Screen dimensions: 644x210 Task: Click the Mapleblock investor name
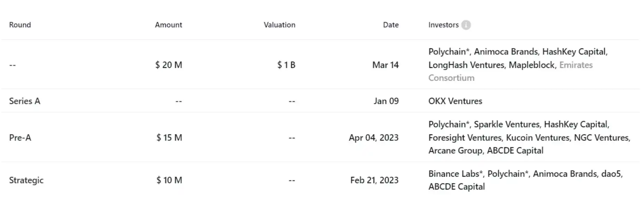532,65
